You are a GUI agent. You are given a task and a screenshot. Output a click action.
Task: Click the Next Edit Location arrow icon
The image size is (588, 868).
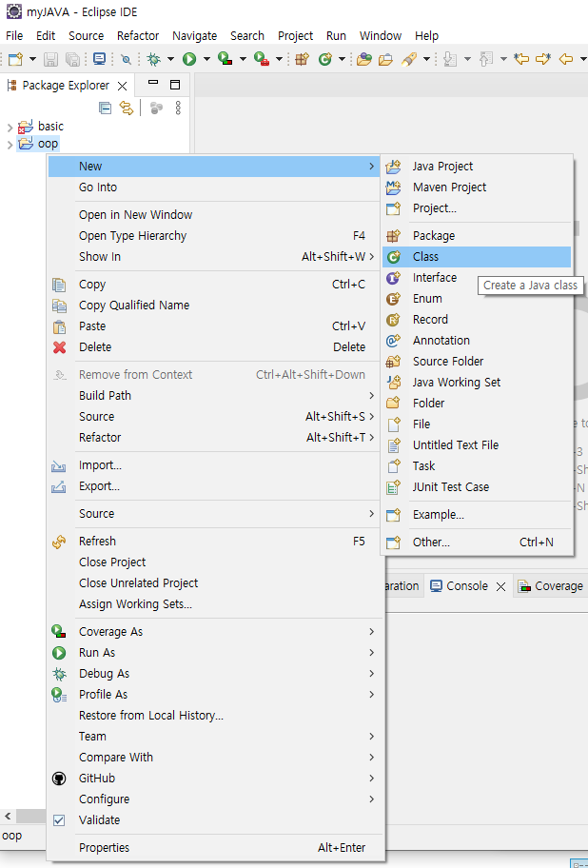tap(543, 59)
